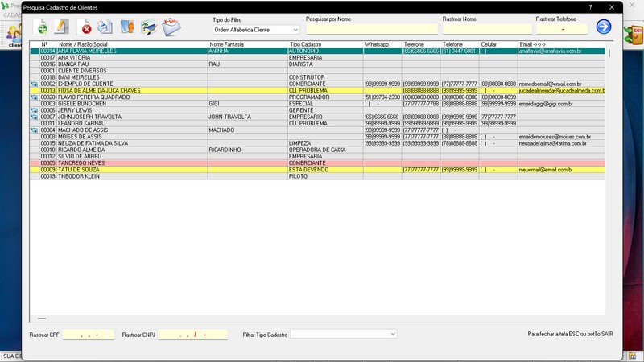644x362 pixels.
Task: Select row ANA VITÓRIA
Action: point(317,58)
